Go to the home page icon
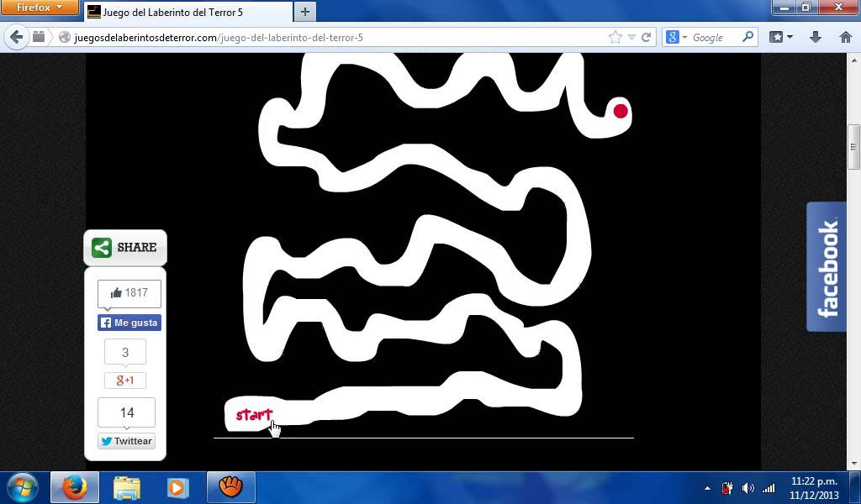The width and height of the screenshot is (861, 504). point(846,37)
